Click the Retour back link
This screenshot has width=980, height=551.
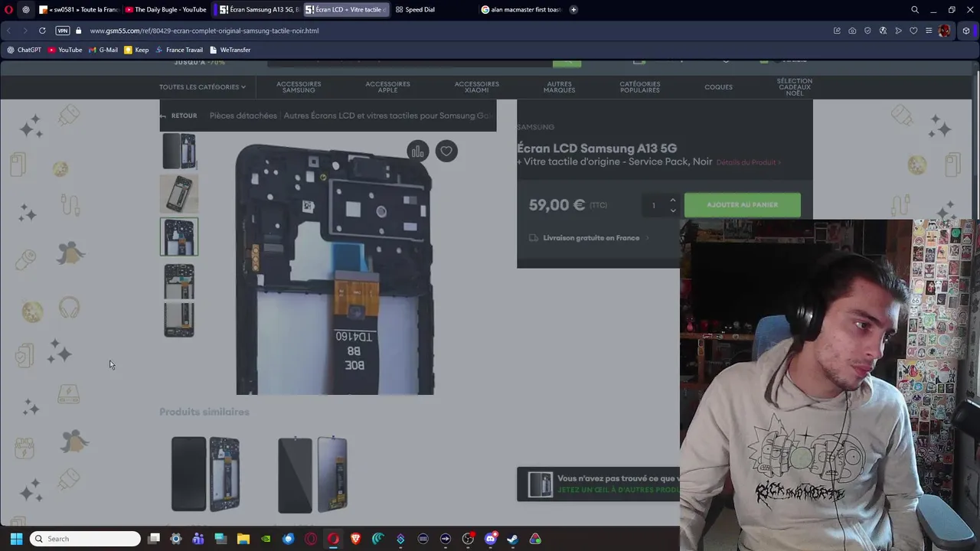tap(179, 116)
